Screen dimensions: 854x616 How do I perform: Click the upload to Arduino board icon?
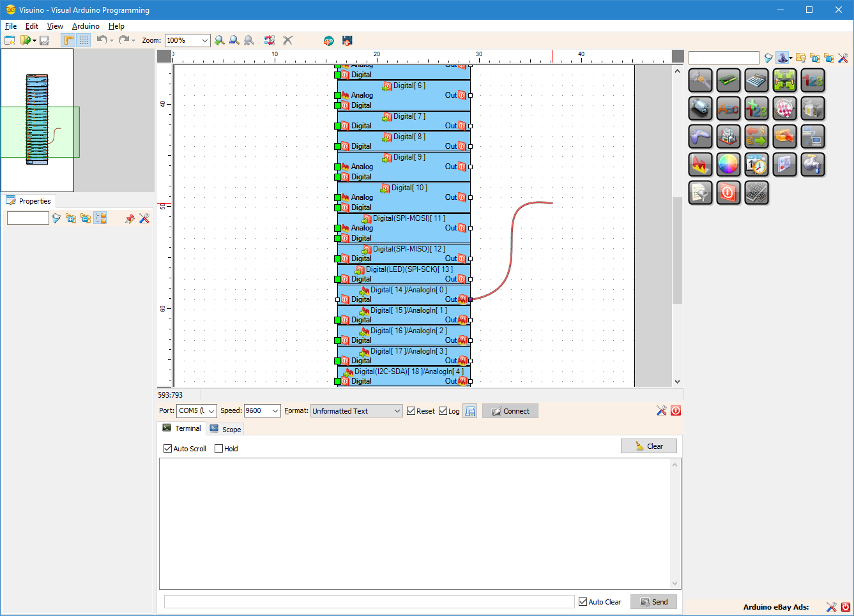click(347, 40)
